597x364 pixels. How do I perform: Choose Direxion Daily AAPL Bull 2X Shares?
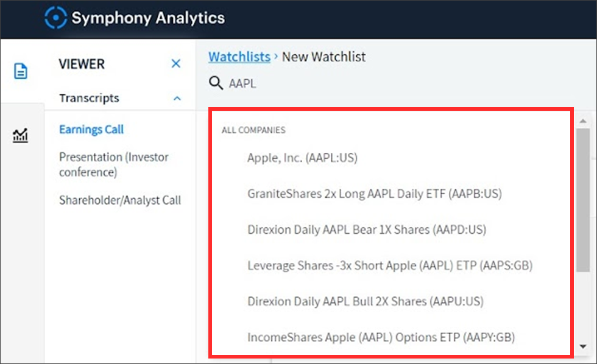click(366, 301)
